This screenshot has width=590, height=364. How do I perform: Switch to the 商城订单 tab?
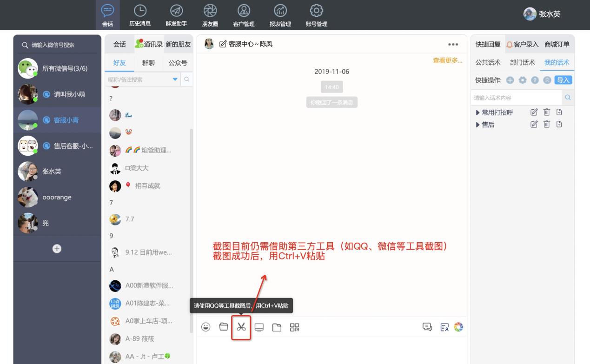557,44
